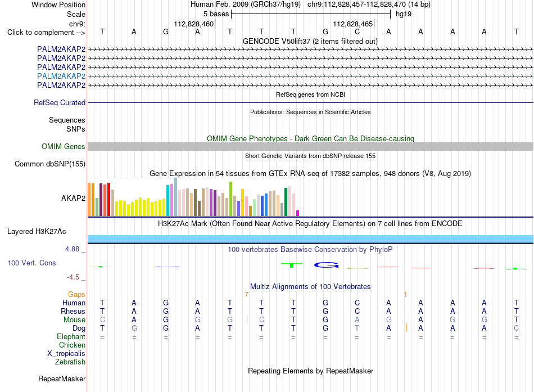Open the 'Gene Expression in 54 tissues from GTEx' title

(310, 173)
